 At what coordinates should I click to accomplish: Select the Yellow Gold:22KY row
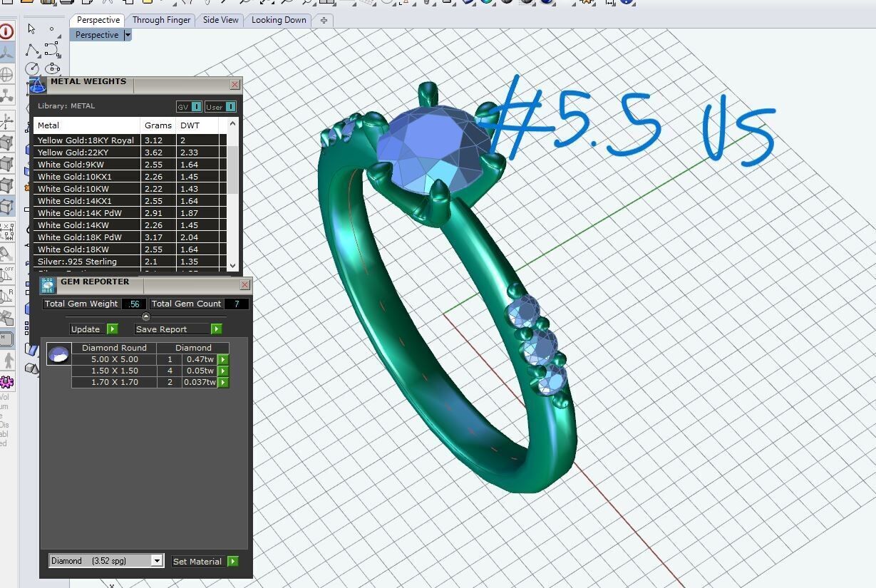pos(130,153)
